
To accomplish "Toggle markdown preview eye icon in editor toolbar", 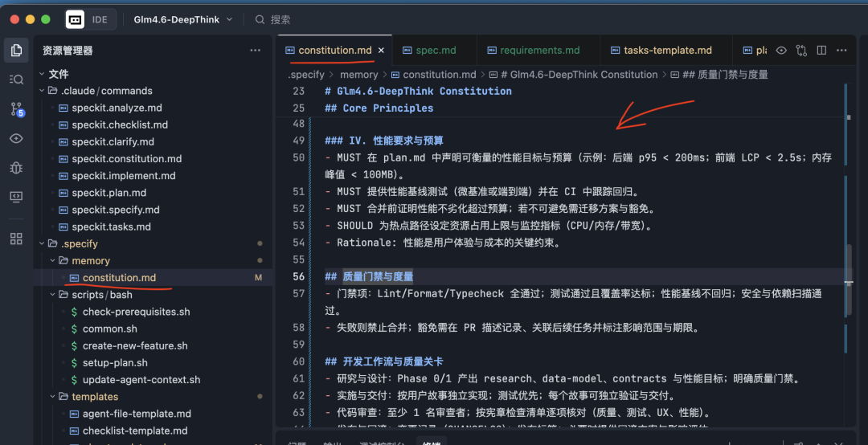I will (x=781, y=51).
